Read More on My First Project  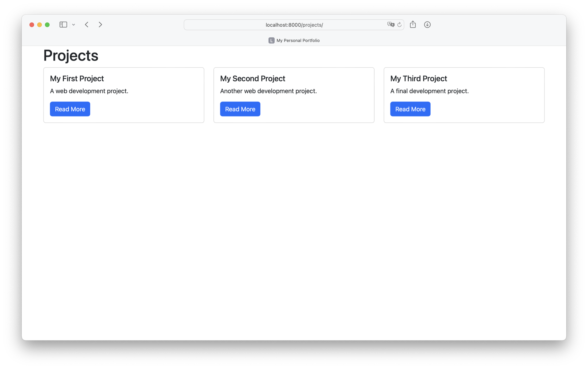coord(70,109)
